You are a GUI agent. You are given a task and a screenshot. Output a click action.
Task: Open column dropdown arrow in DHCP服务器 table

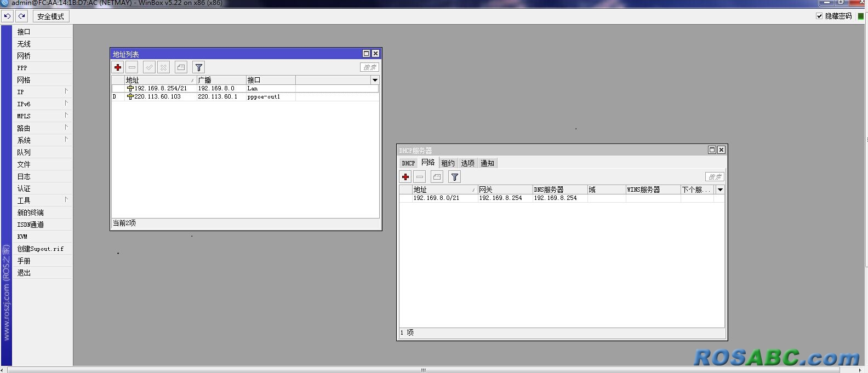click(x=720, y=190)
